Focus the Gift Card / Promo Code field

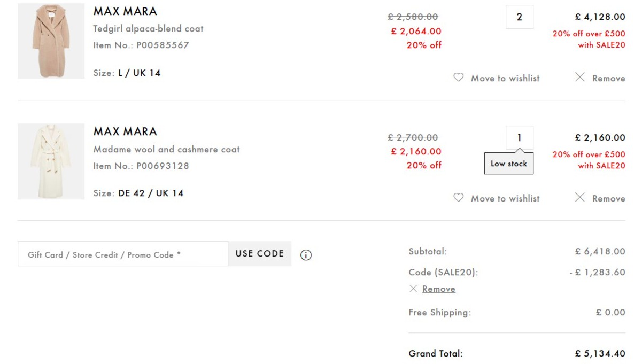click(123, 254)
